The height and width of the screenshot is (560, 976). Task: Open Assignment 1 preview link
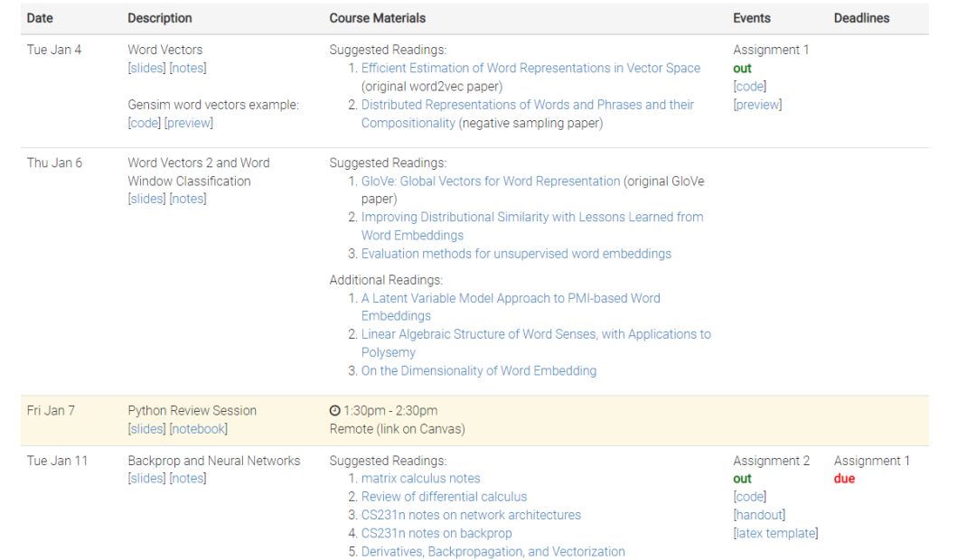click(757, 105)
